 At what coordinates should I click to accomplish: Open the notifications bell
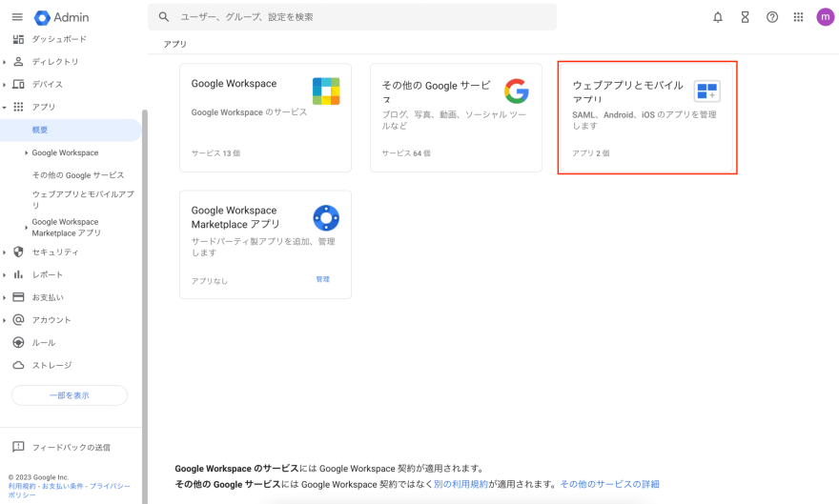click(718, 17)
